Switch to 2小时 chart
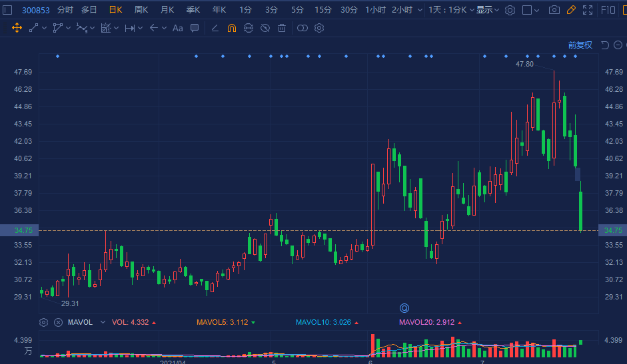 402,10
